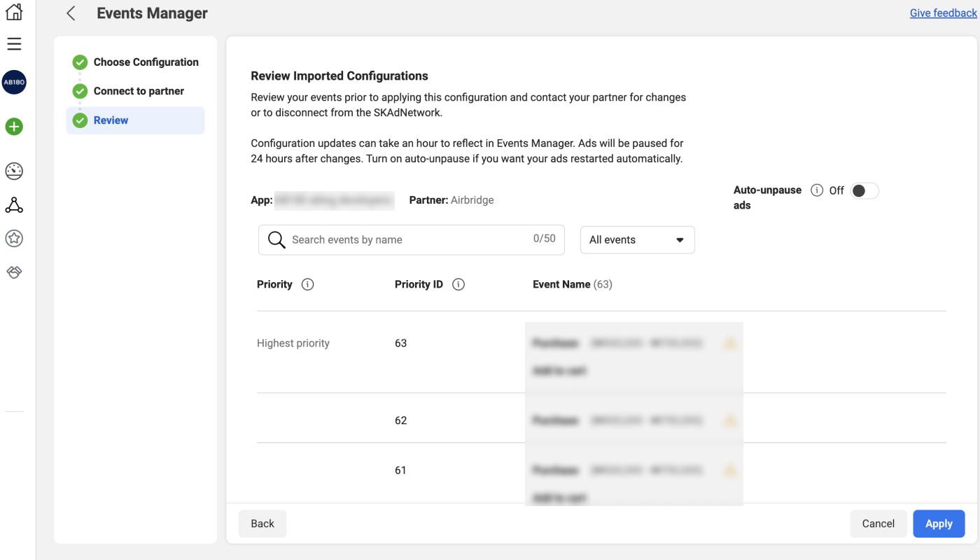Click the green plus create icon
This screenshot has width=980, height=560.
14,127
